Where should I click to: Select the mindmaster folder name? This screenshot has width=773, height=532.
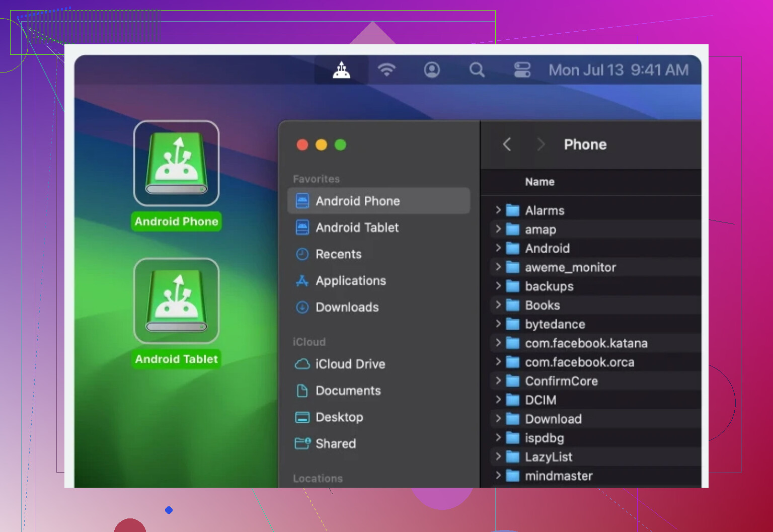coord(559,476)
